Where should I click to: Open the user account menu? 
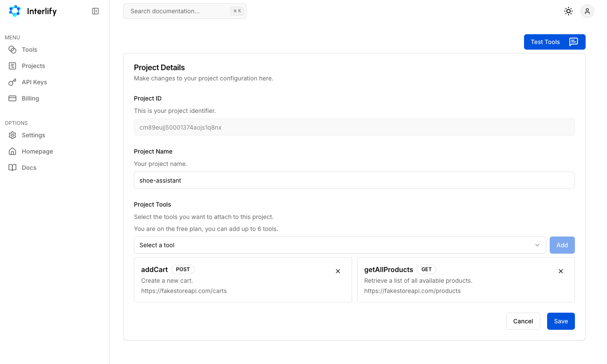click(587, 11)
